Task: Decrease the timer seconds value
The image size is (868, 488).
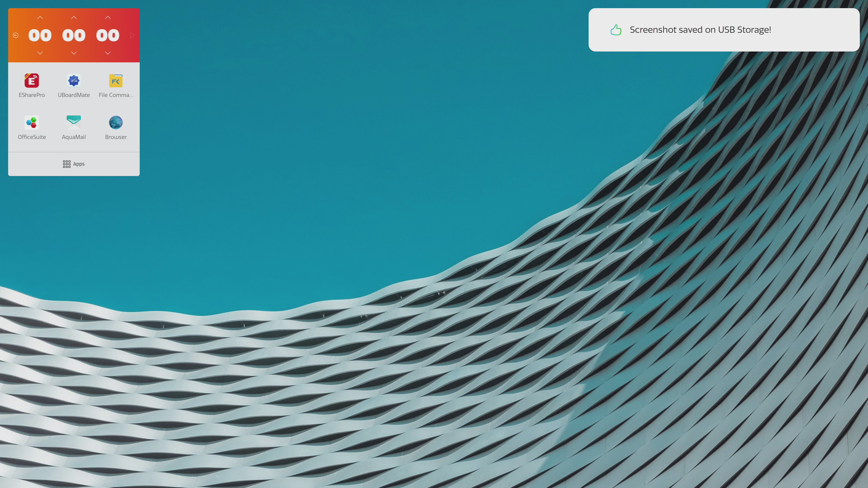Action: 108,53
